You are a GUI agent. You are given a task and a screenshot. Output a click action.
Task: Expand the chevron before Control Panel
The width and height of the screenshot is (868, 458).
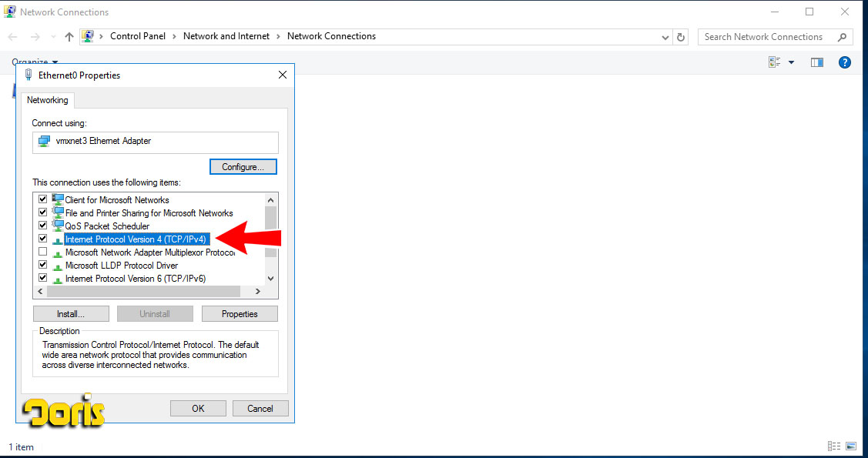[102, 36]
